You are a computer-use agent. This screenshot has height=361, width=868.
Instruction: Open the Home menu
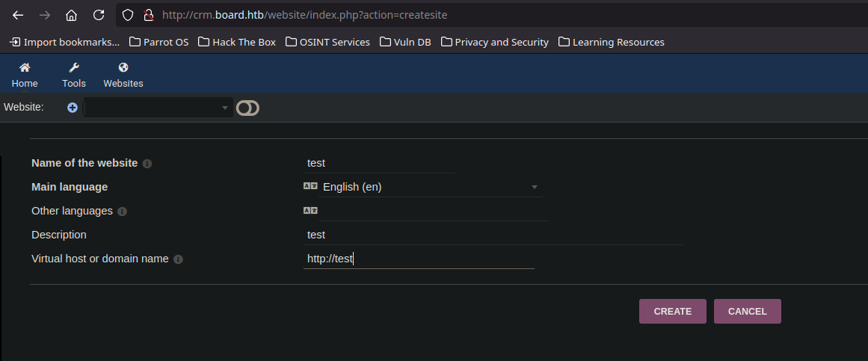25,75
